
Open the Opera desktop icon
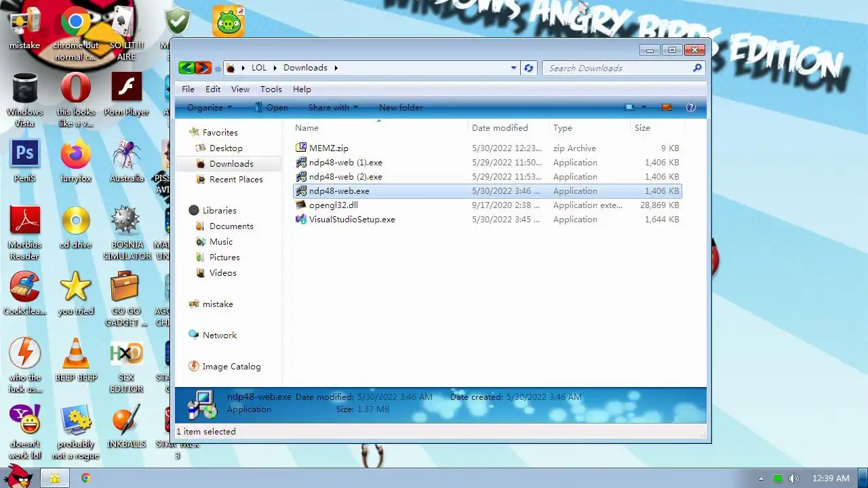tap(75, 98)
